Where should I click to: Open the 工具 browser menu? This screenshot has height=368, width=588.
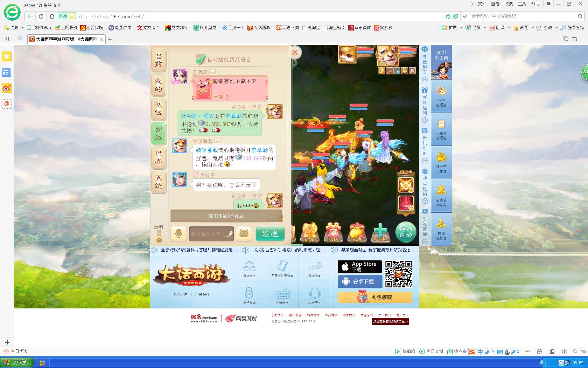click(522, 4)
